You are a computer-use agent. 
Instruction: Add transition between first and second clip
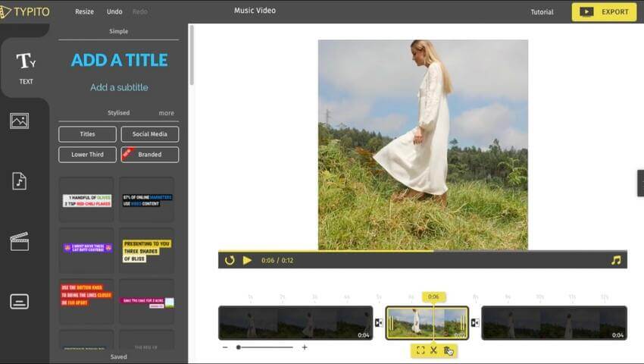379,323
